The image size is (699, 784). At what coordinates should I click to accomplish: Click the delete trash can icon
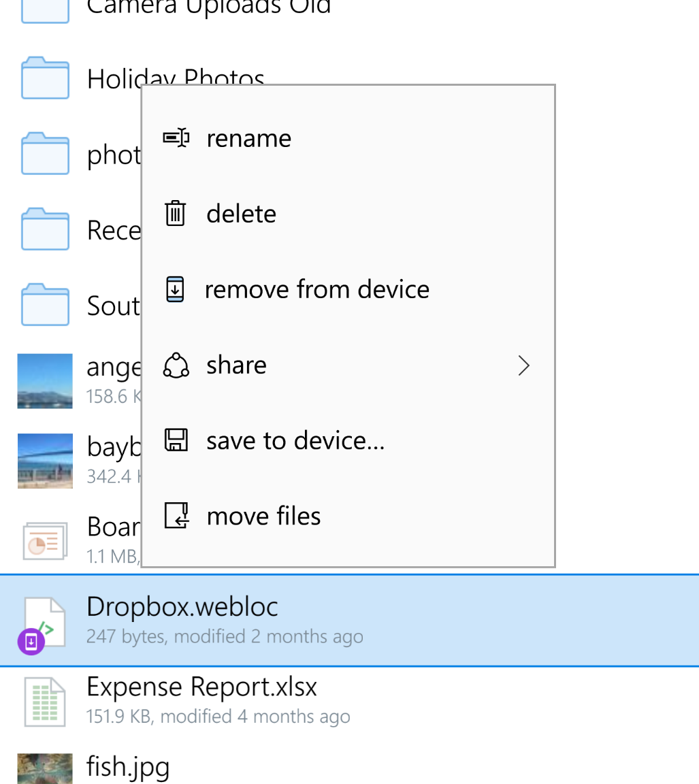pos(176,213)
